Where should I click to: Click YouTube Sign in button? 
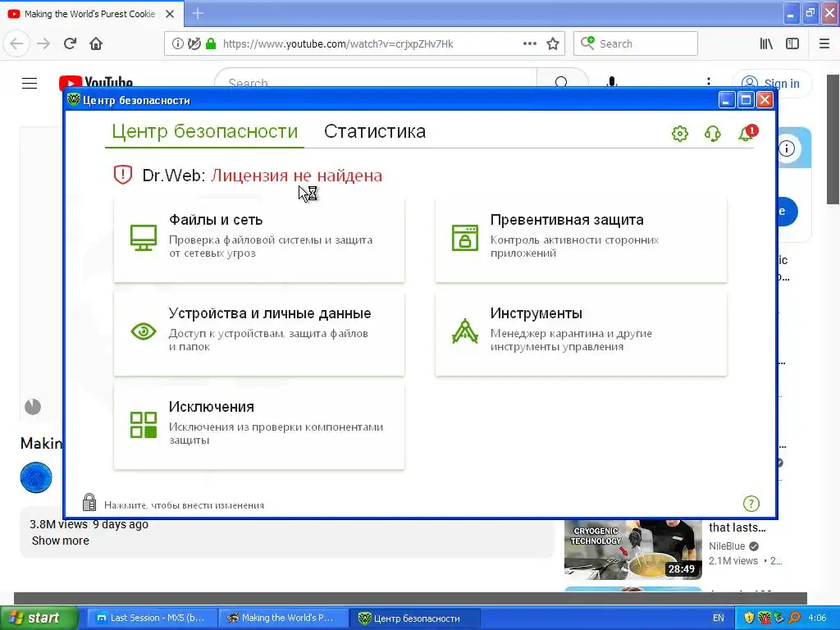771,83
